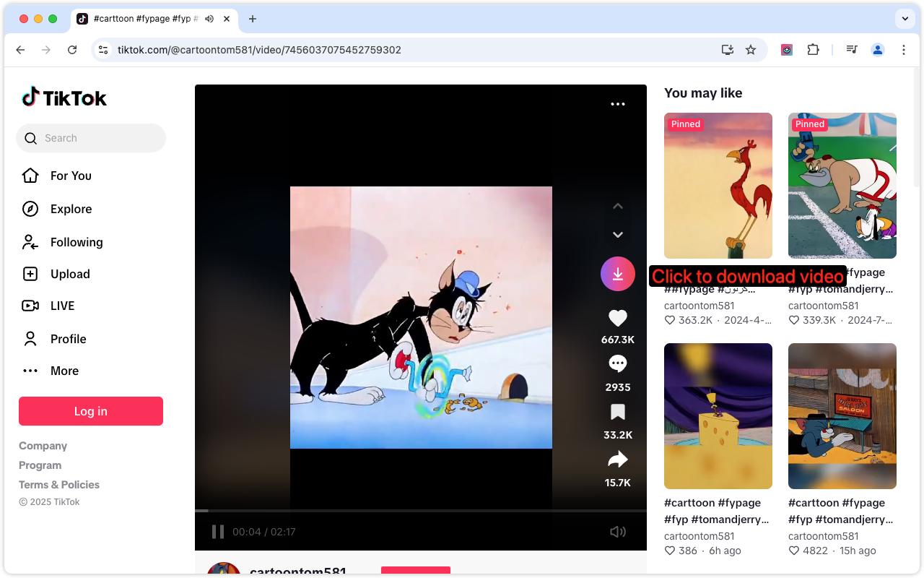Expand the Company footer section

pos(43,446)
